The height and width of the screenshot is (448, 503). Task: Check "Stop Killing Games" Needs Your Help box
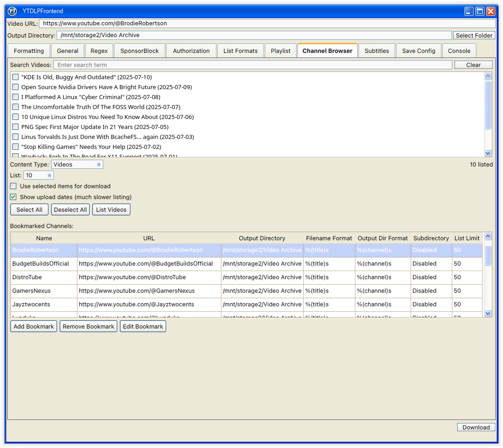click(15, 147)
